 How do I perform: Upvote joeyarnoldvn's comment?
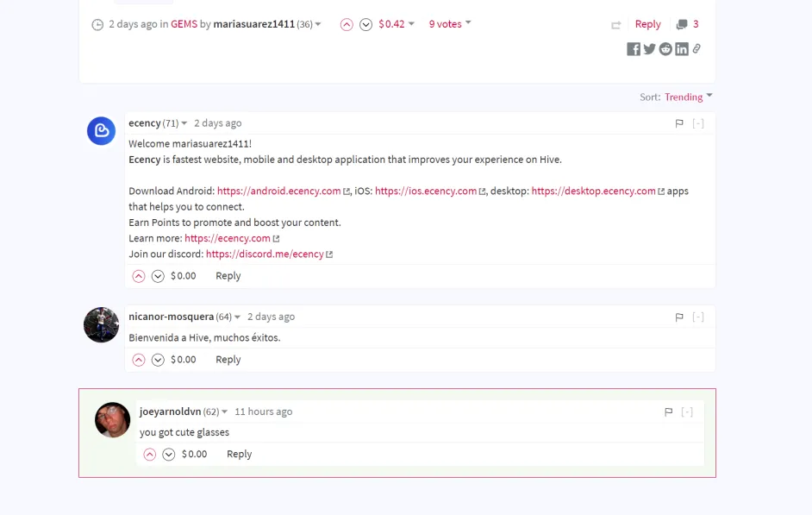tap(149, 455)
